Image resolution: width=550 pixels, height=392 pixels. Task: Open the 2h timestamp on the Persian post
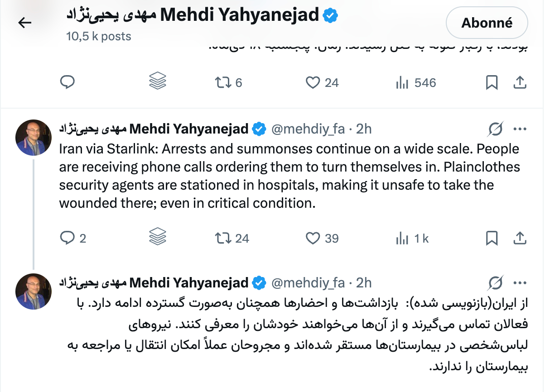click(363, 283)
